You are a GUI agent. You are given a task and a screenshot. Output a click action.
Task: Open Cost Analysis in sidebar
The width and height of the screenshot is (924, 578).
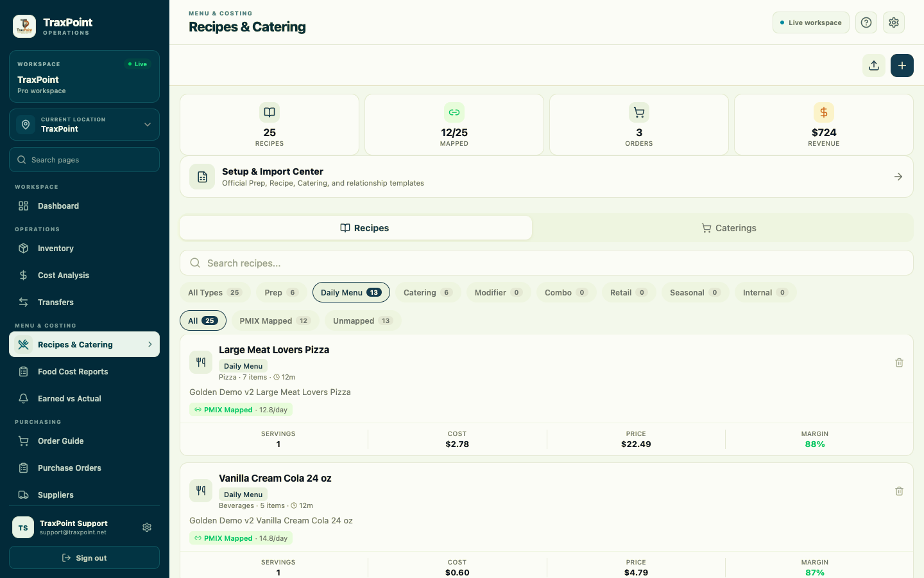click(84, 276)
